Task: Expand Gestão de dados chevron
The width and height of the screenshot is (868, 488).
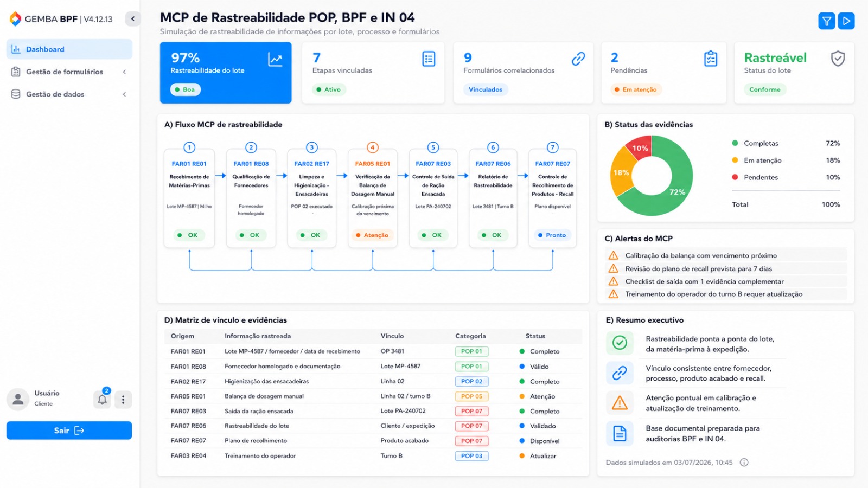Action: pyautogui.click(x=124, y=94)
